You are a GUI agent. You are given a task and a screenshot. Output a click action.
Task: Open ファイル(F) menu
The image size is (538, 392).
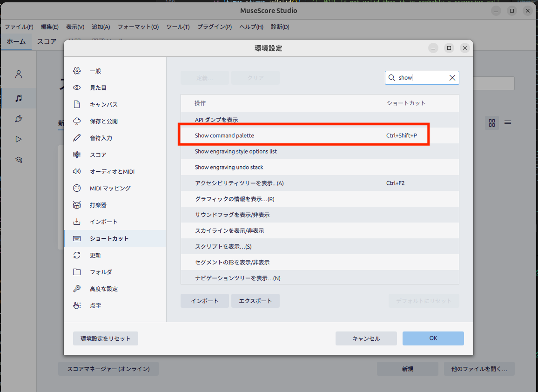(x=19, y=27)
